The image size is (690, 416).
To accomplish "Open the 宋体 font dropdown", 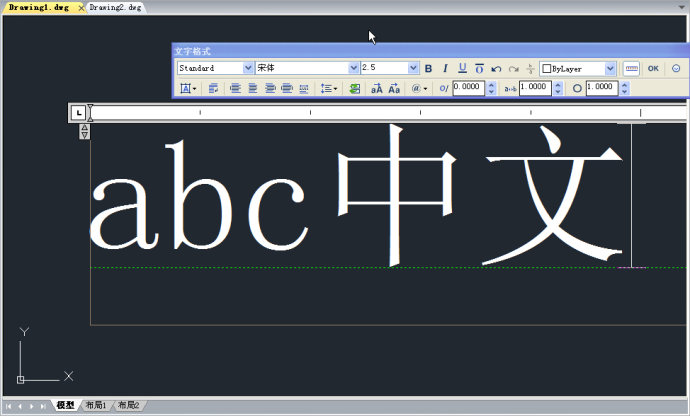I will coord(353,68).
